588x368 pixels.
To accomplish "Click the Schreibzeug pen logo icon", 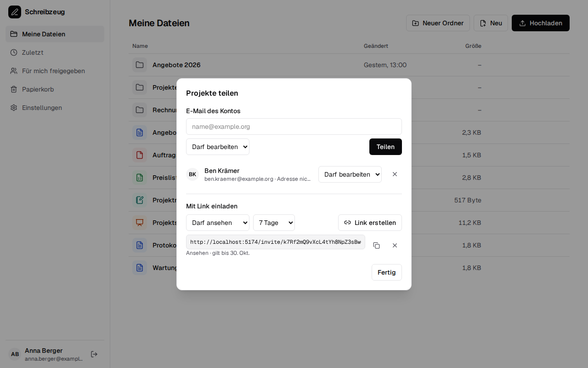I will [x=15, y=12].
